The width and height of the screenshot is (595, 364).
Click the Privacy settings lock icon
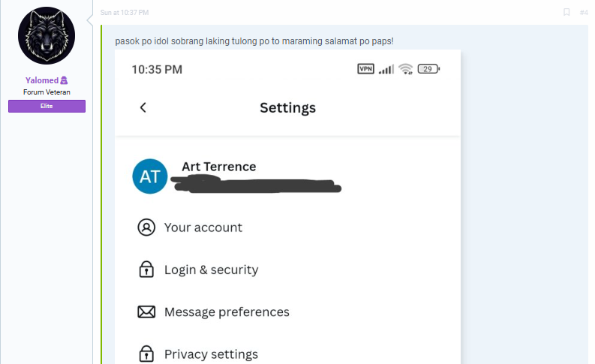click(x=146, y=353)
